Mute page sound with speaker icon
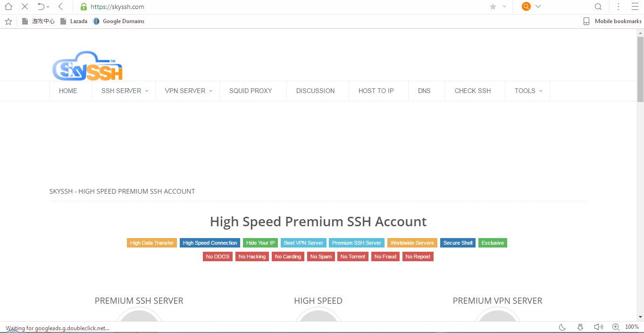 598,327
